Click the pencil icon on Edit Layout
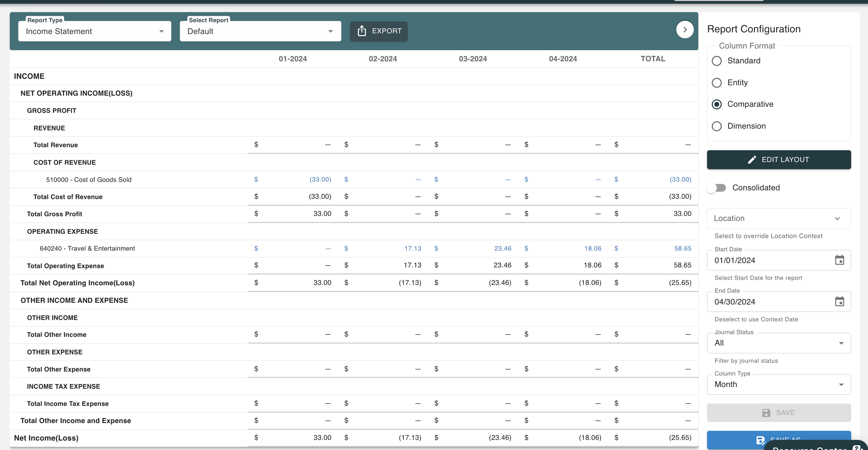 [x=752, y=160]
